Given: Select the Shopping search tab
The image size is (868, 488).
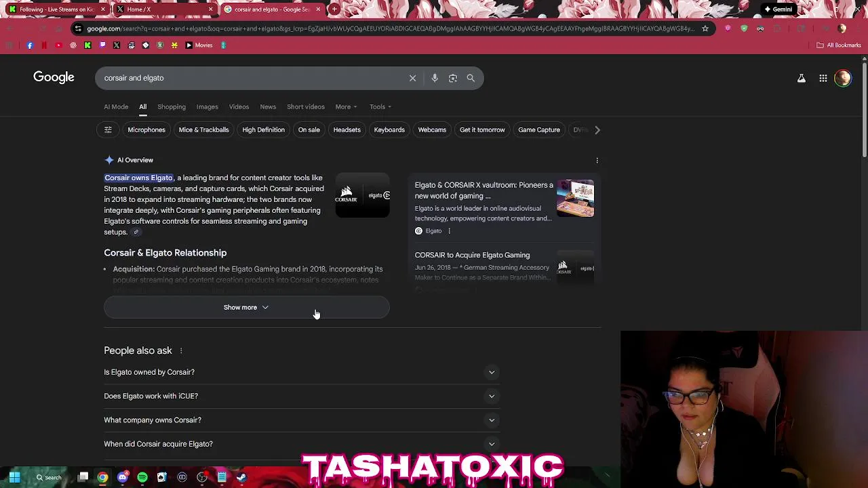Looking at the screenshot, I should pos(172,106).
